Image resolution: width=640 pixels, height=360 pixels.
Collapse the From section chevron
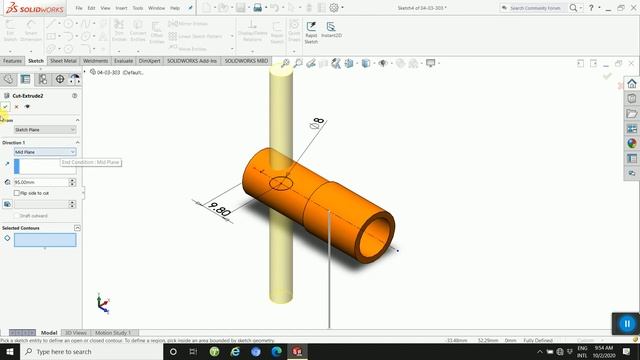(x=77, y=120)
